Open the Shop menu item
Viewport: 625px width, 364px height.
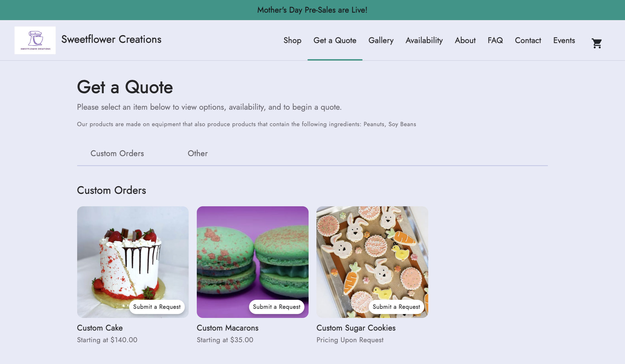coord(292,40)
